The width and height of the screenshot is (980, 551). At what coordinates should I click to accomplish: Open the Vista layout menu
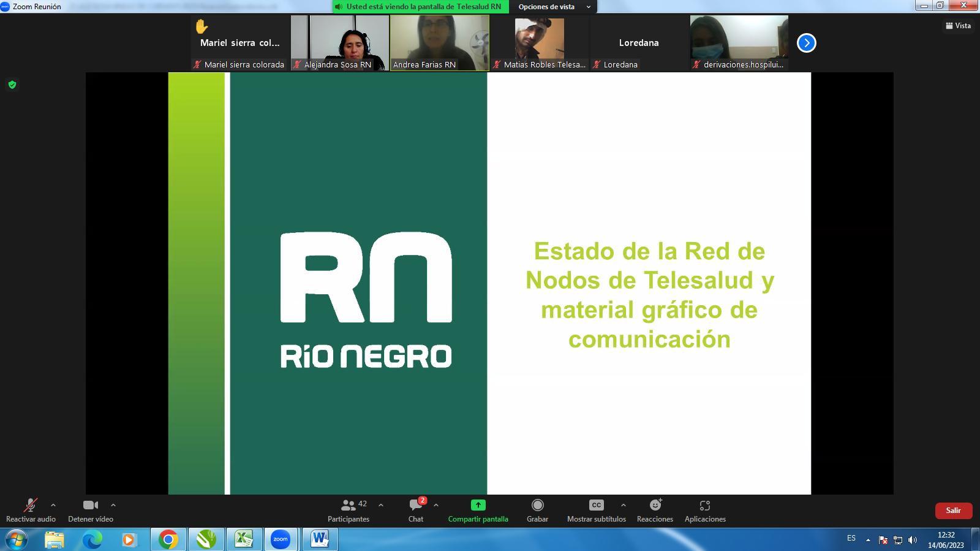click(959, 26)
